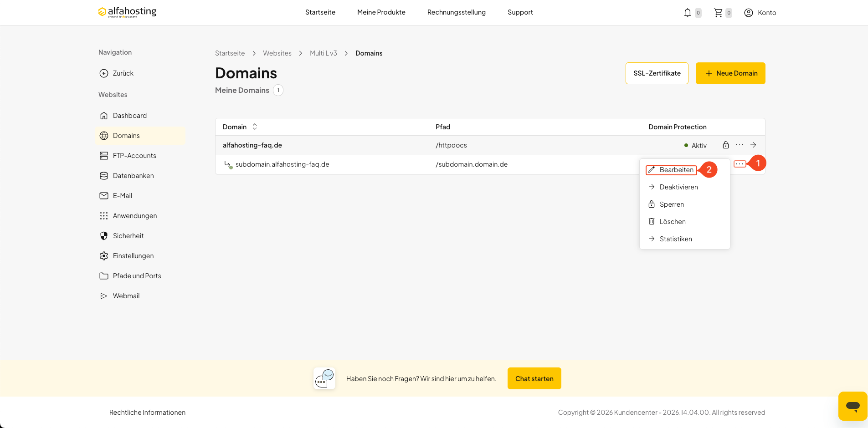Open FTP-Accounts server icon in sidebar
The image size is (868, 428).
(104, 156)
